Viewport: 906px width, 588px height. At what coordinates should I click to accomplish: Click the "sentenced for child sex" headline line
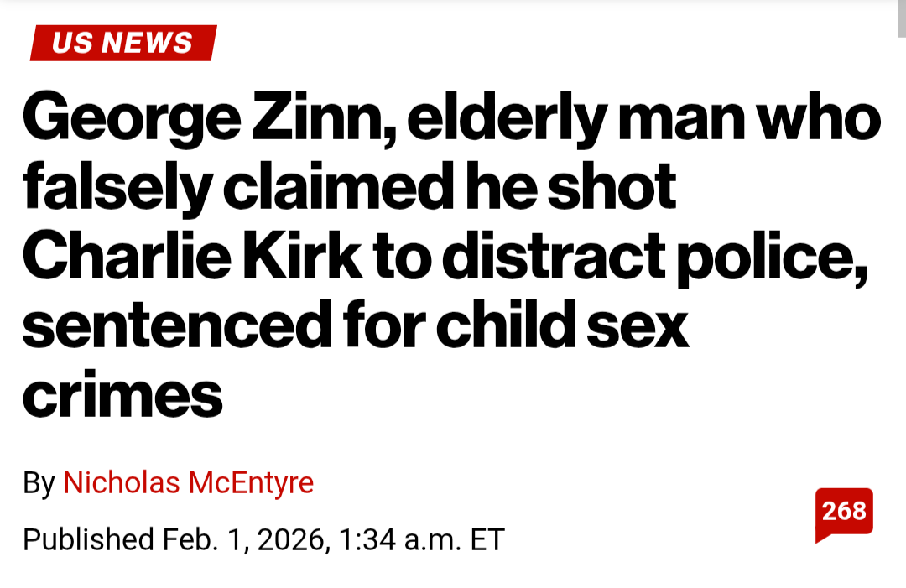pyautogui.click(x=355, y=325)
